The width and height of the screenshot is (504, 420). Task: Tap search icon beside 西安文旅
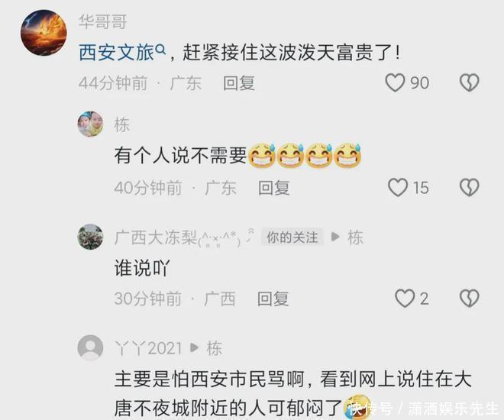coord(160,50)
